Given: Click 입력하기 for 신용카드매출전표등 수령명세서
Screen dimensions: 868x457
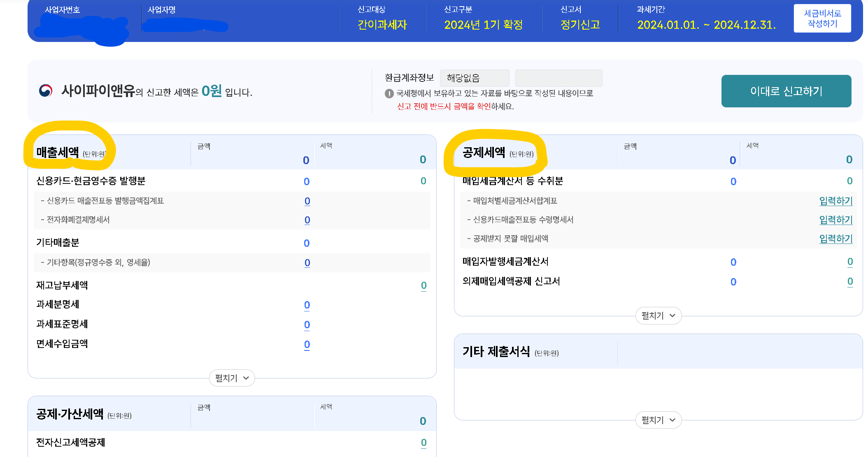Looking at the screenshot, I should [835, 220].
